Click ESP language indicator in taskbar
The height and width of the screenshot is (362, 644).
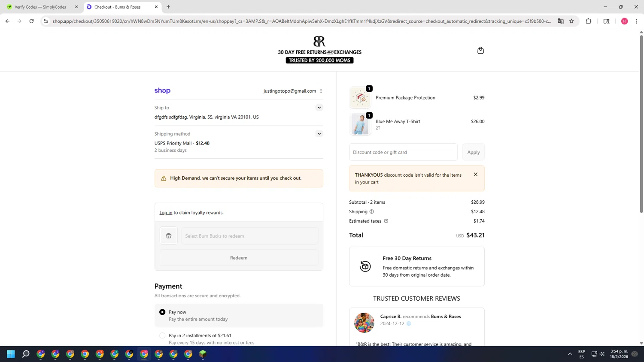582,354
